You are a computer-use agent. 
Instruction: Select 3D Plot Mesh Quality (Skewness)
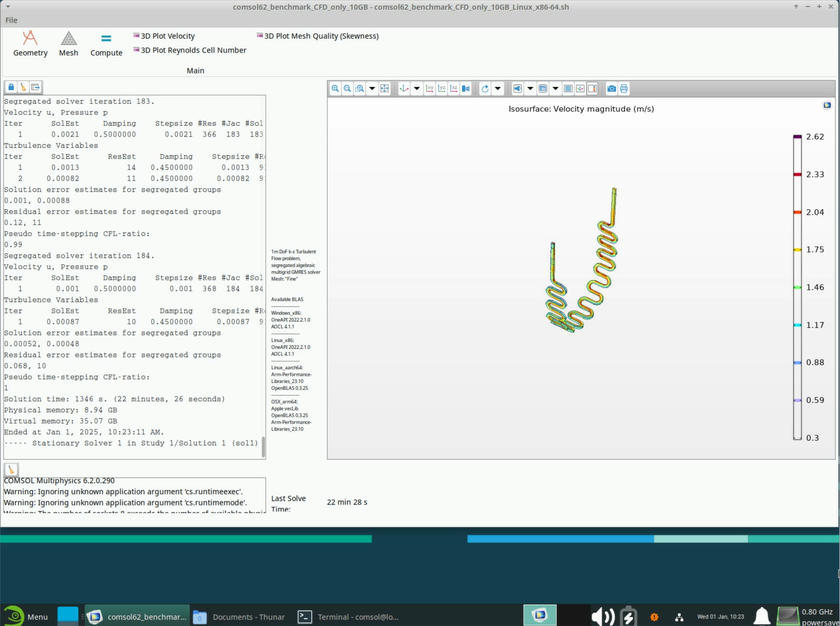pyautogui.click(x=318, y=36)
